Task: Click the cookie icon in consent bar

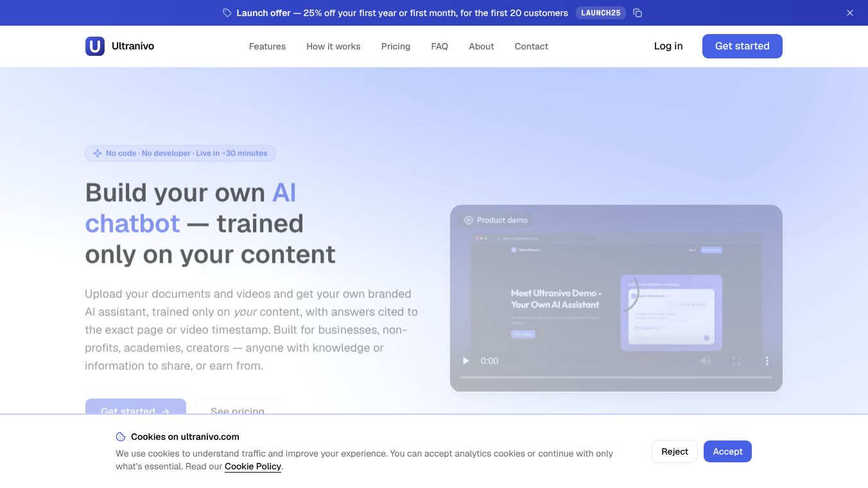Action: (x=121, y=437)
